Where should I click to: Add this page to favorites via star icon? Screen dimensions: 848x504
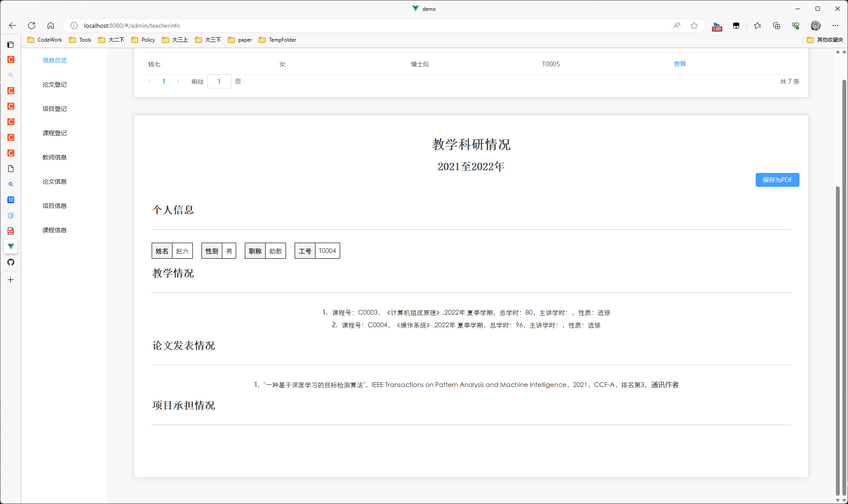pos(694,26)
